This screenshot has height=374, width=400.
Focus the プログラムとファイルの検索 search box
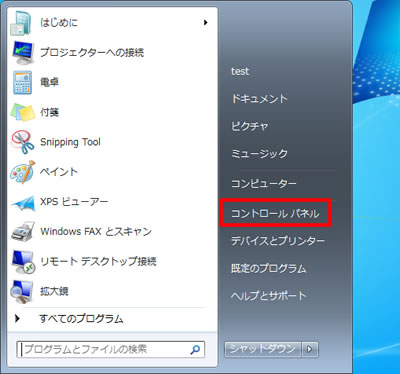tap(110, 349)
